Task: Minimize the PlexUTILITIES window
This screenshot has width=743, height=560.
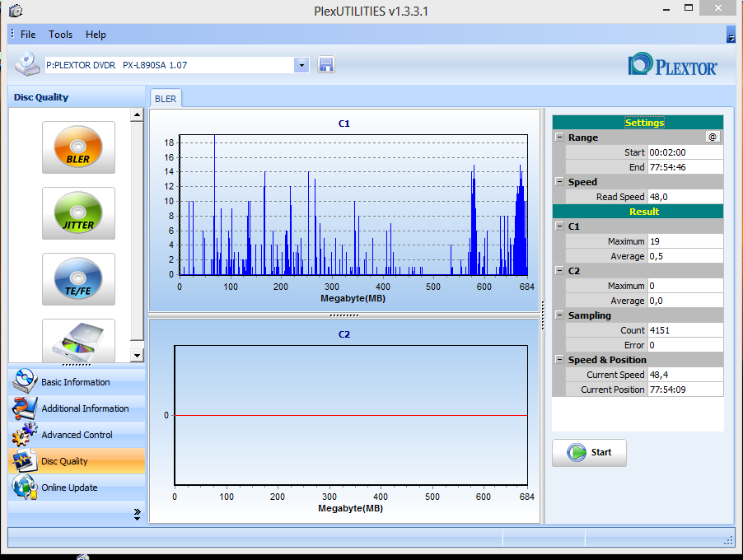Action: click(666, 9)
